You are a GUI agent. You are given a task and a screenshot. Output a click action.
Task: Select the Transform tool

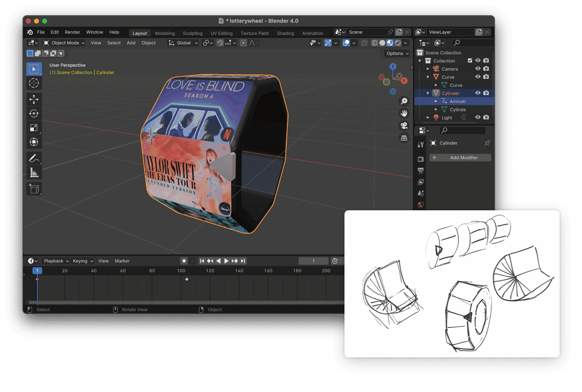click(x=34, y=142)
